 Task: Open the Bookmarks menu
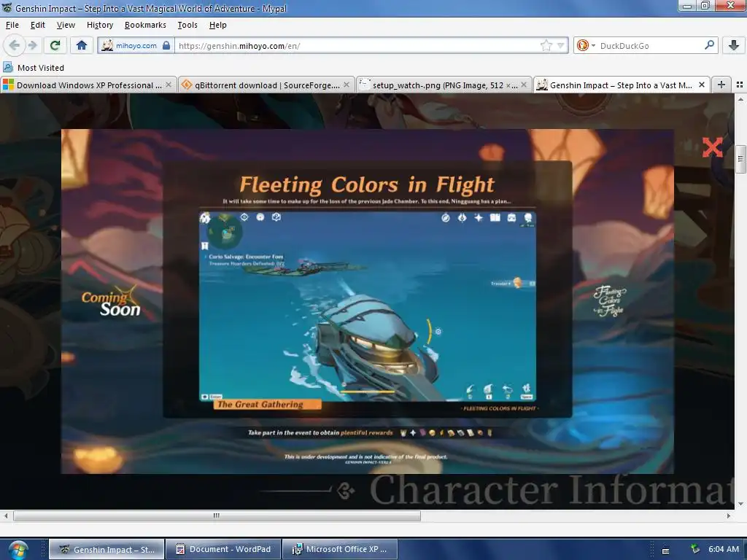click(145, 25)
